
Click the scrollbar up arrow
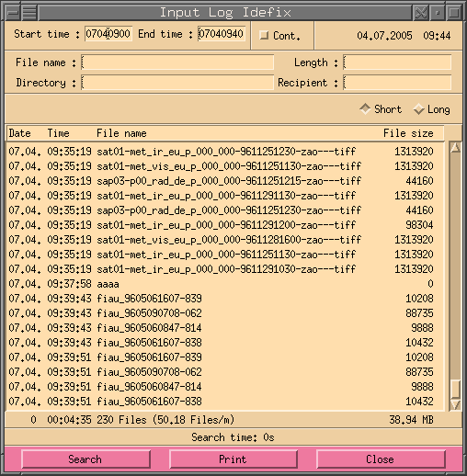coord(455,148)
